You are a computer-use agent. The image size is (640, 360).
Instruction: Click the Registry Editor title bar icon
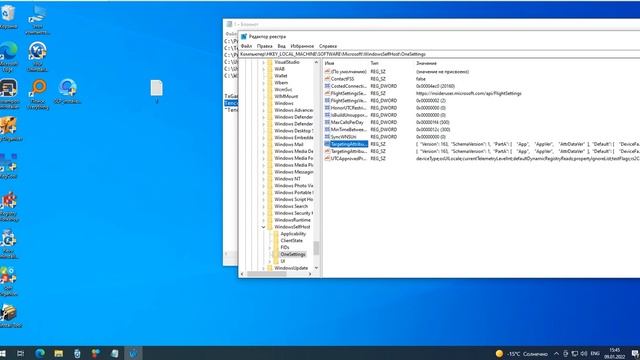tap(244, 37)
